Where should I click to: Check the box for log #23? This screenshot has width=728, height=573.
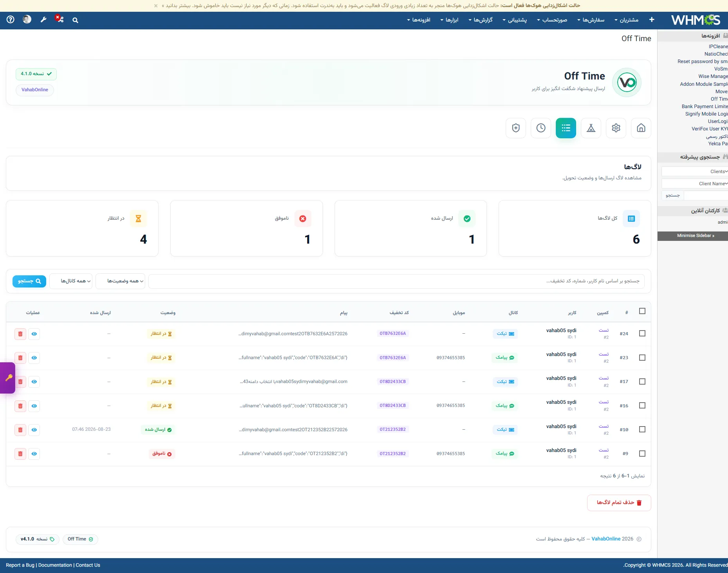(642, 358)
